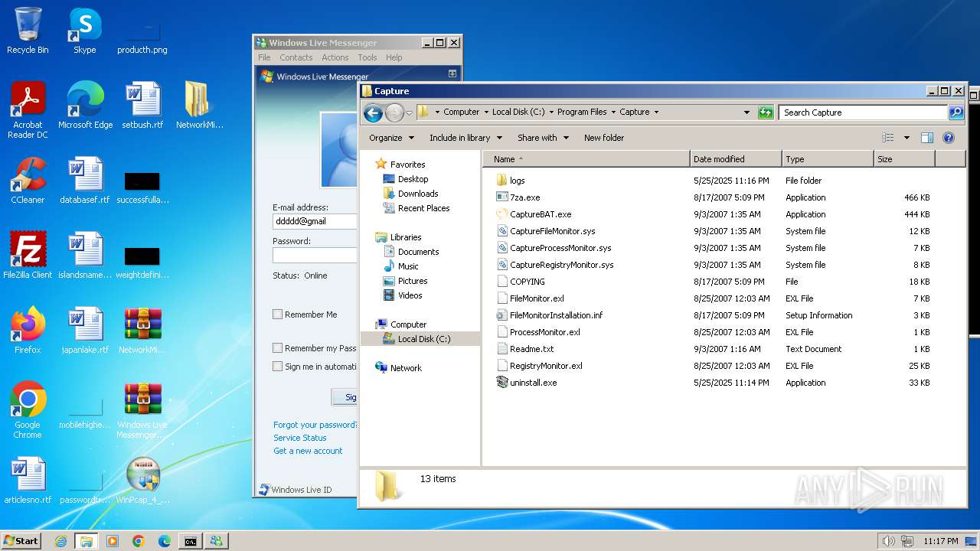Click Internet Explorer icon on taskbar
980x551 pixels.
[x=60, y=541]
